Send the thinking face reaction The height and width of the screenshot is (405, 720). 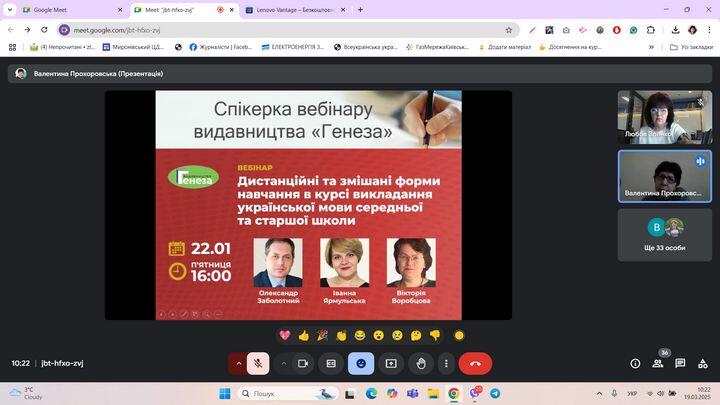pos(416,336)
